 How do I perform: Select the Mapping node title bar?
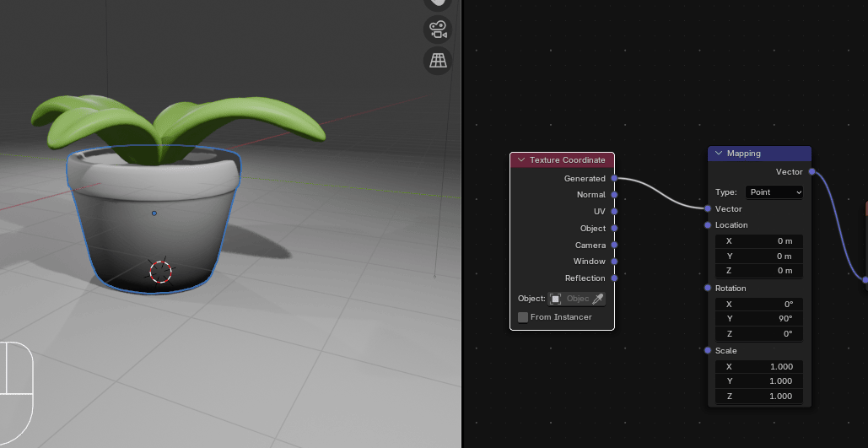click(x=768, y=154)
